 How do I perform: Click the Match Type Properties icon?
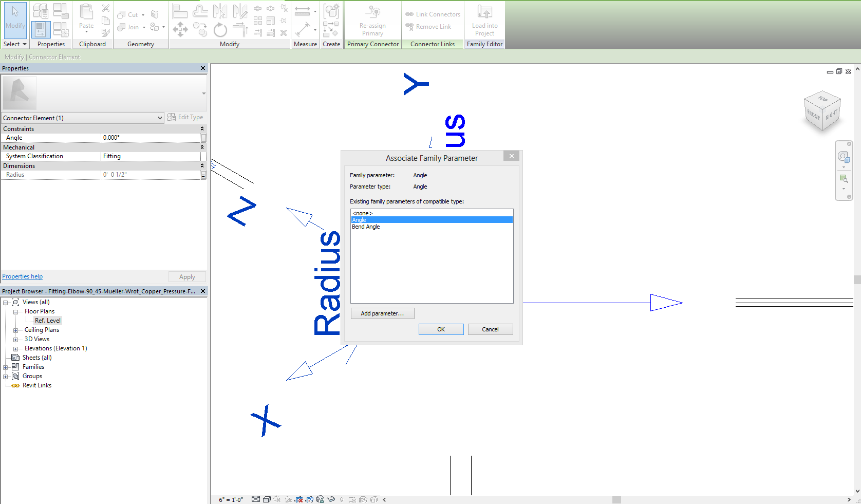(x=106, y=33)
